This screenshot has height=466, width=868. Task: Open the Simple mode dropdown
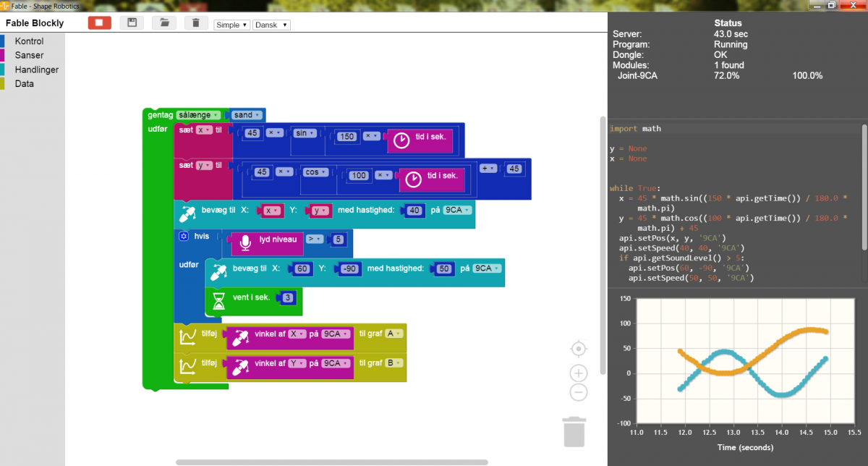231,25
